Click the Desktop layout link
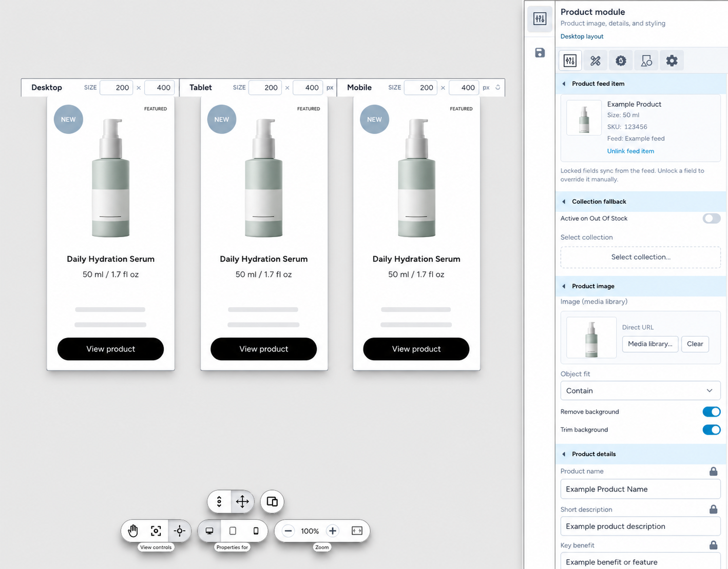The width and height of the screenshot is (728, 569). pyautogui.click(x=582, y=36)
